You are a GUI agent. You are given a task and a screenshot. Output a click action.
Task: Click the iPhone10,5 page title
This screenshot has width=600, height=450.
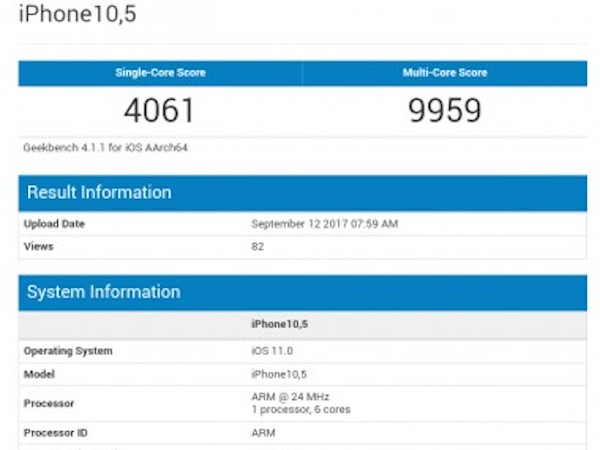[x=77, y=13]
